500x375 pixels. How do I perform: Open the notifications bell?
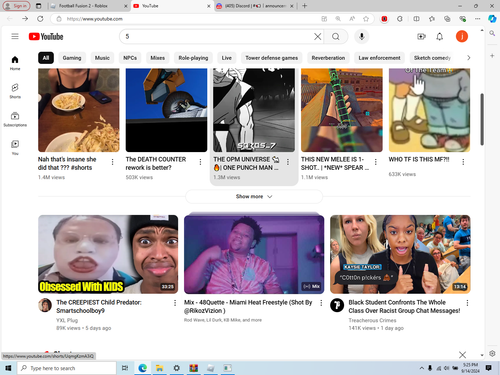pyautogui.click(x=440, y=36)
